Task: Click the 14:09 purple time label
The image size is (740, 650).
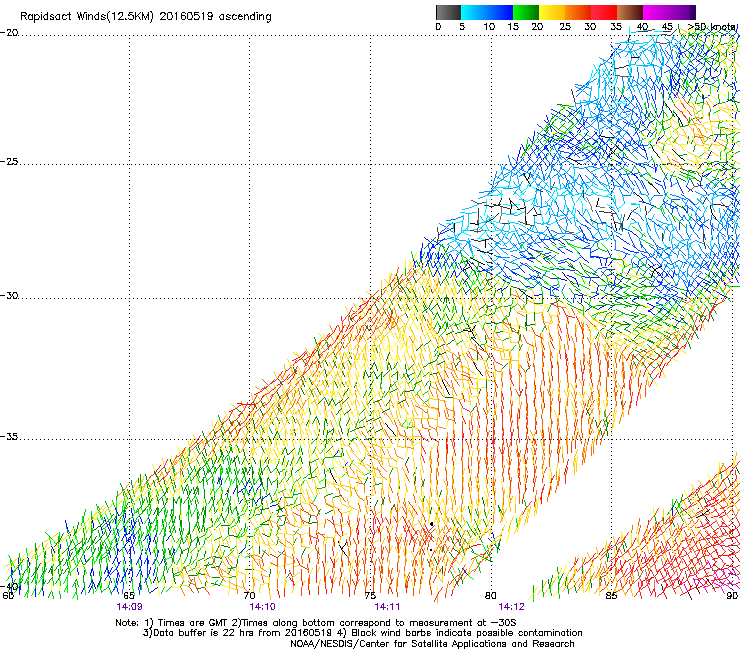Action: coord(129,607)
